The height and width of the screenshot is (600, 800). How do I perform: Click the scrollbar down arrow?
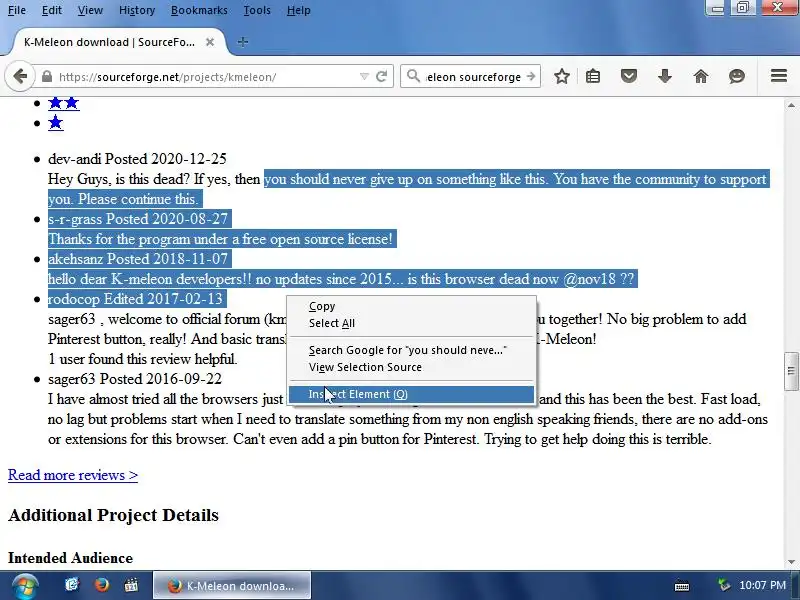[791, 562]
